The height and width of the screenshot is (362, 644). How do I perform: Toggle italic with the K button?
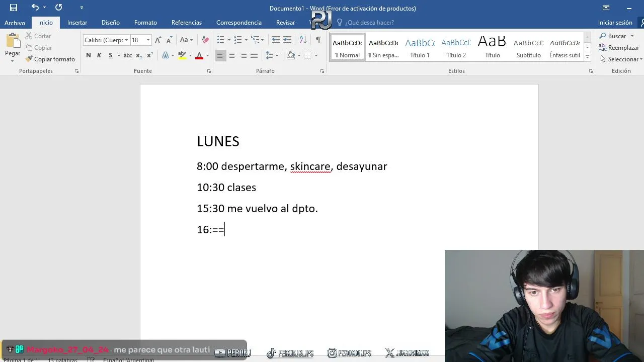[99, 56]
